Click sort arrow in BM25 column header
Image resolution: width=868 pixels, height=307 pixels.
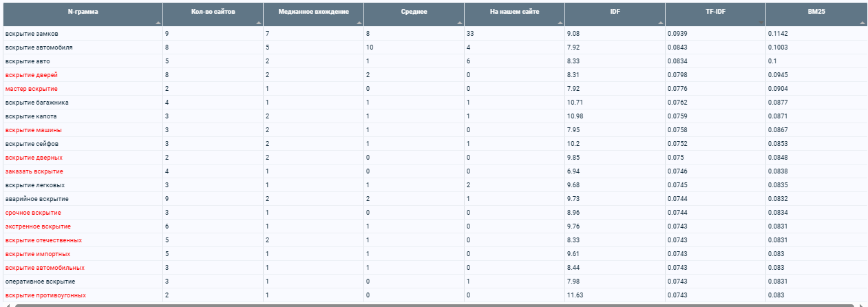[862, 23]
